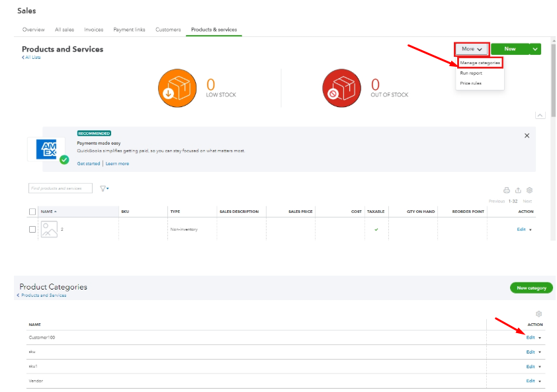Select Manage categories from the More menu

[480, 63]
